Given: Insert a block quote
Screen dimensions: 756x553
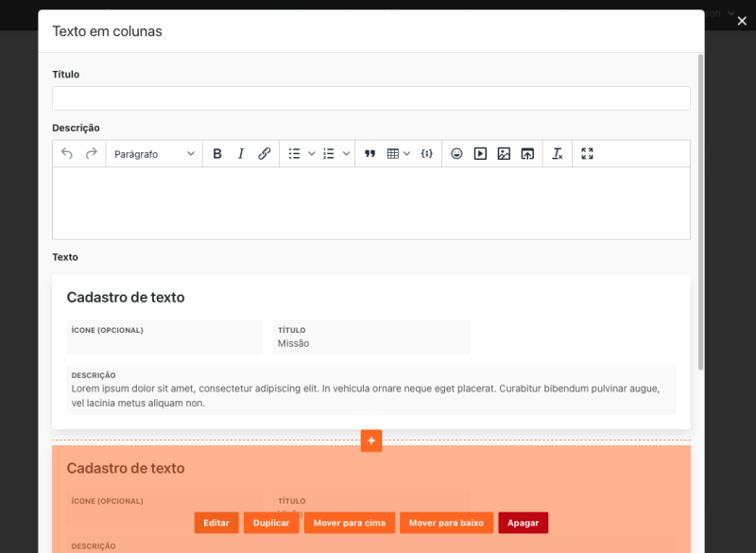Looking at the screenshot, I should (370, 153).
